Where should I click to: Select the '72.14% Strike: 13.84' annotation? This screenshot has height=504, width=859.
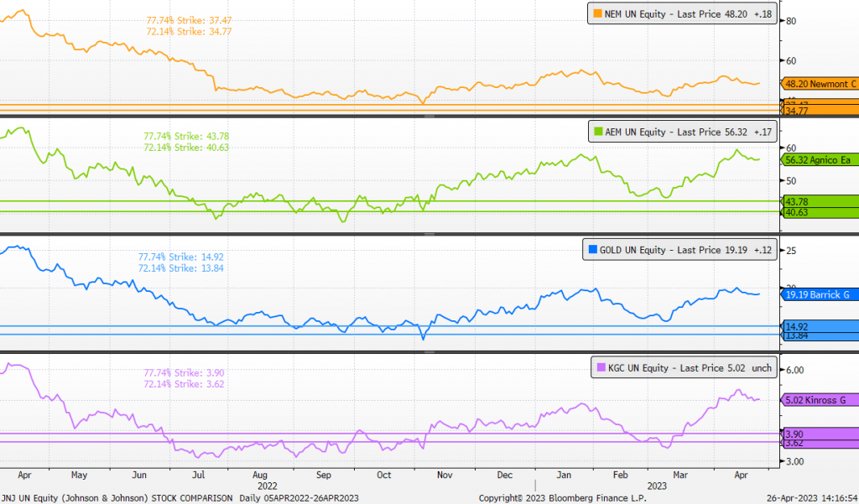[181, 268]
